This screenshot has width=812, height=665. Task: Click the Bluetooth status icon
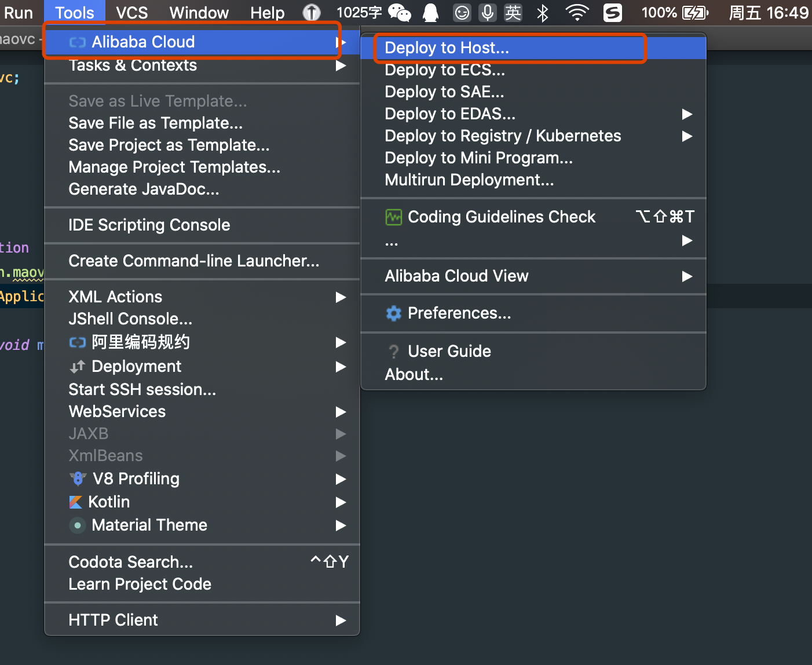[x=543, y=12]
